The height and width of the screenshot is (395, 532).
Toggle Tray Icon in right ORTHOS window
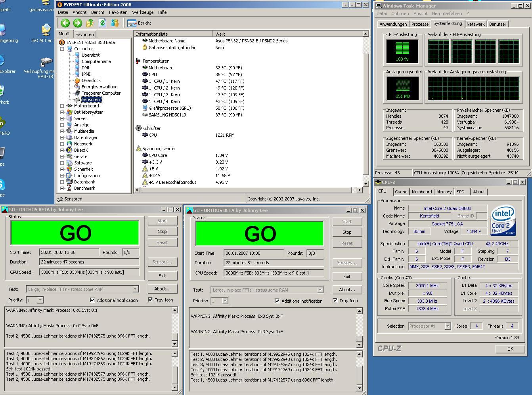pyautogui.click(x=335, y=301)
